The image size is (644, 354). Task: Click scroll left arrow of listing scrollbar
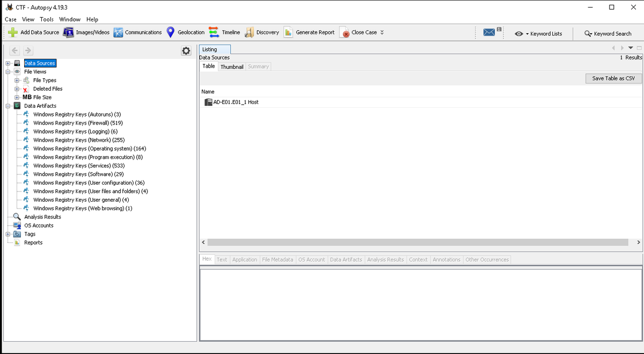(x=203, y=242)
